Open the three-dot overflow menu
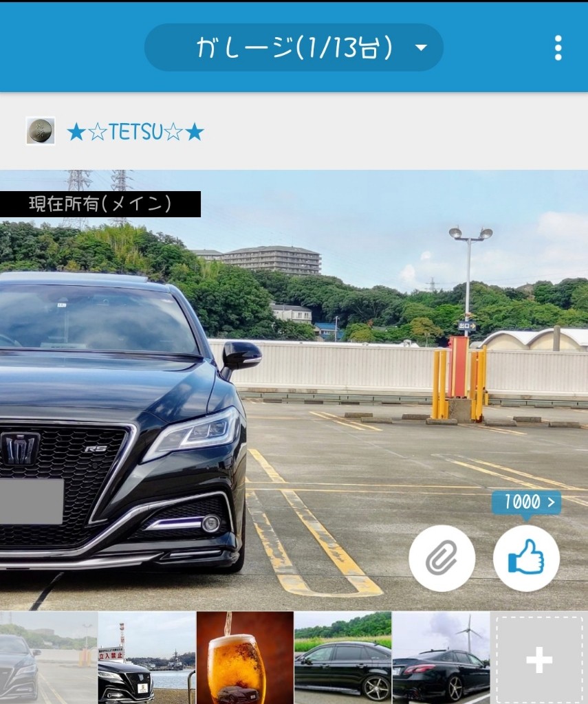 coord(558,47)
